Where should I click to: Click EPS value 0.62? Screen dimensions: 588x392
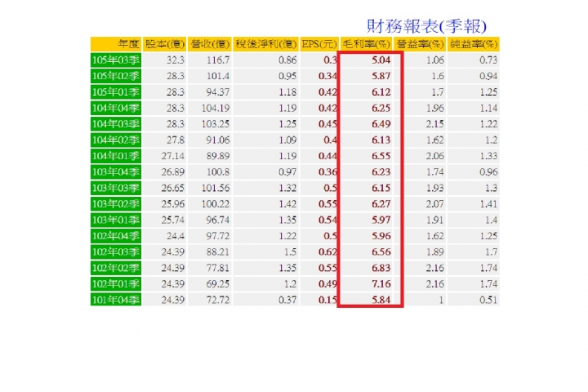[x=327, y=252]
